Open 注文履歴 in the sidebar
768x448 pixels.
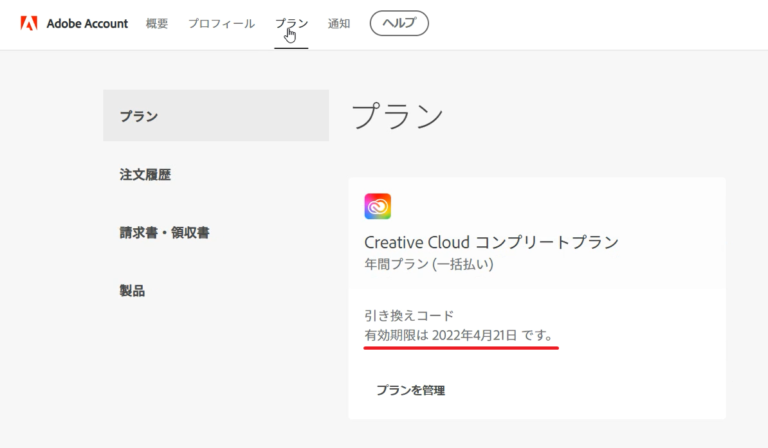pyautogui.click(x=145, y=174)
